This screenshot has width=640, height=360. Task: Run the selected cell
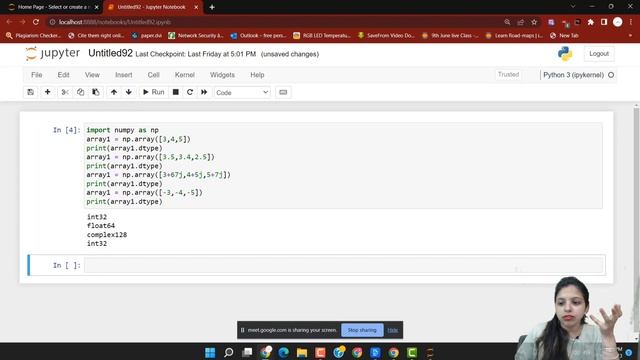(x=153, y=92)
